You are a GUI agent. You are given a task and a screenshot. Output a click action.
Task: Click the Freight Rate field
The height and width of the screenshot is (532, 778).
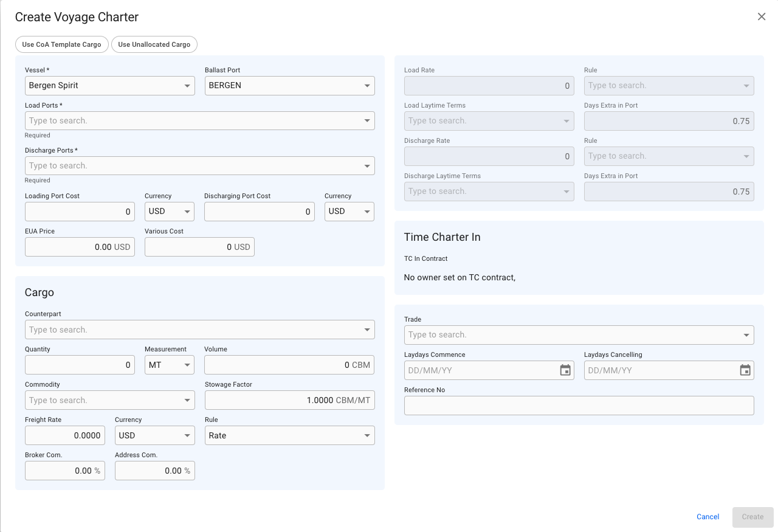pos(64,436)
